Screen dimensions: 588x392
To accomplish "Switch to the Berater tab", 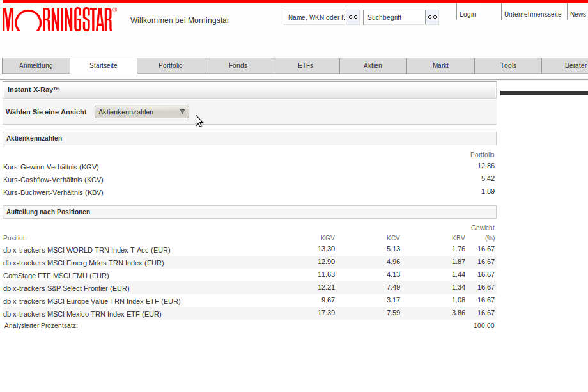I will tap(565, 66).
